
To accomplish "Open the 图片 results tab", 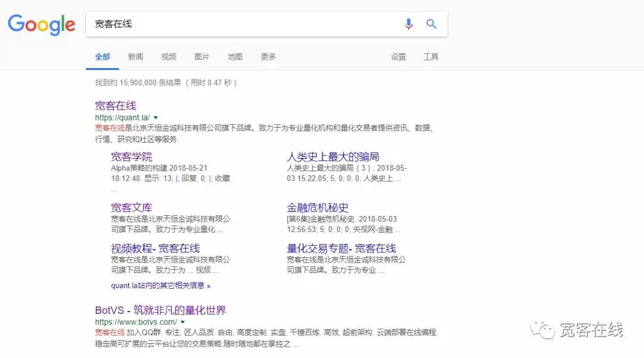I will (x=202, y=57).
